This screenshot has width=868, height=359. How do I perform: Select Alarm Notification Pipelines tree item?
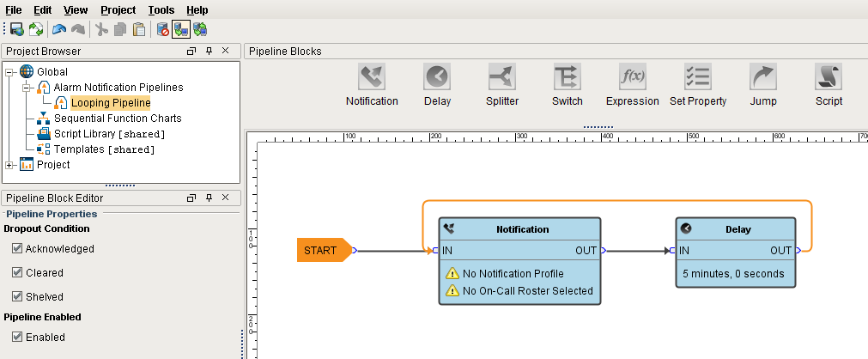(118, 87)
